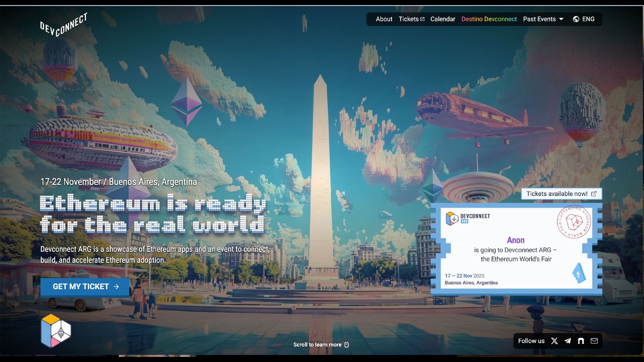Open the Farcaster arch icon
This screenshot has width=644, height=362.
coord(581,341)
